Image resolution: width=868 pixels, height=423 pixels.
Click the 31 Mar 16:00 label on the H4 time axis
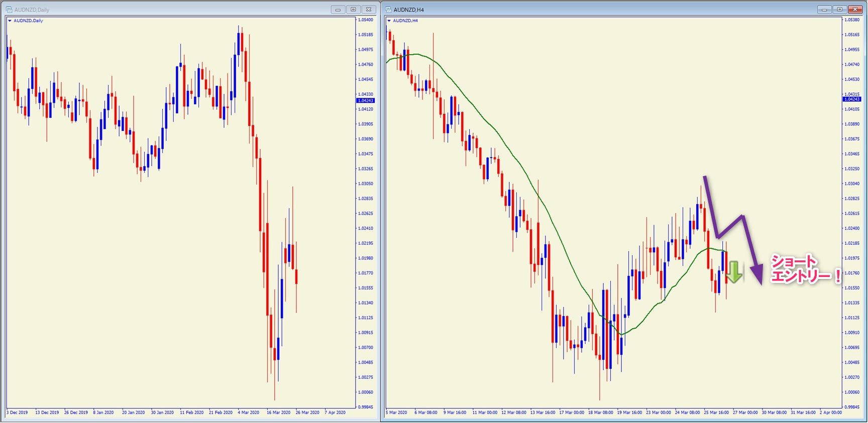click(803, 412)
